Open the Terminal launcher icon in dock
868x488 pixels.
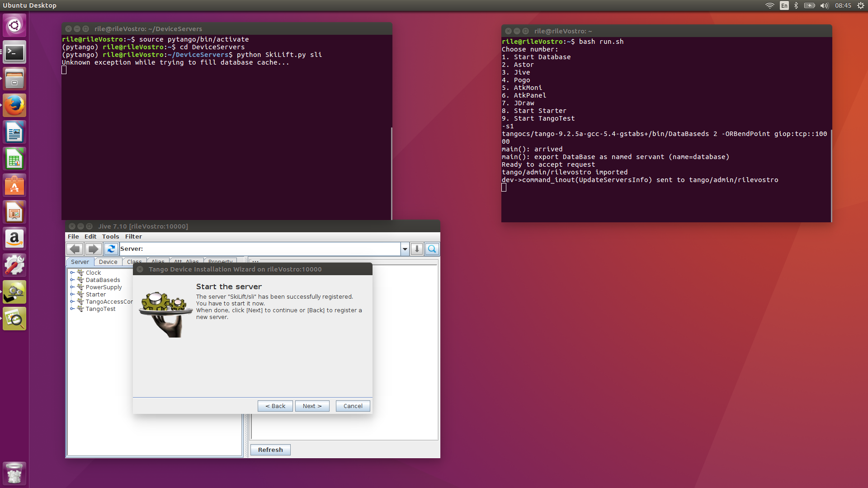click(x=14, y=52)
